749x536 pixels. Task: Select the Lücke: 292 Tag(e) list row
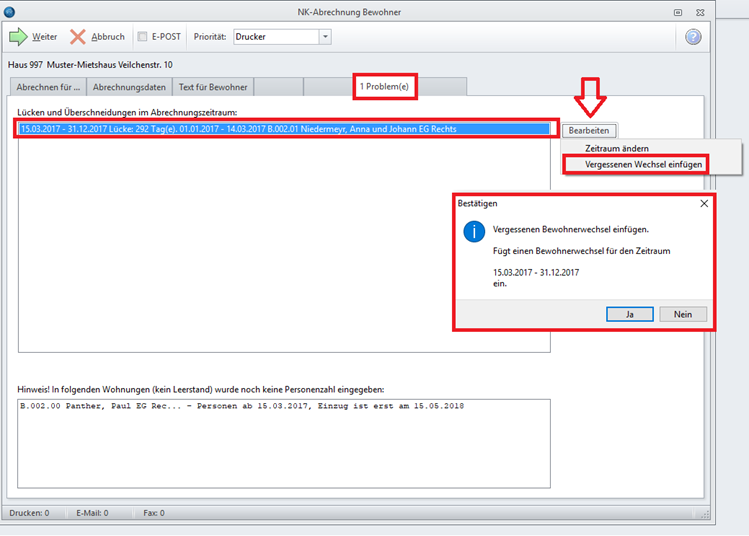(x=285, y=129)
